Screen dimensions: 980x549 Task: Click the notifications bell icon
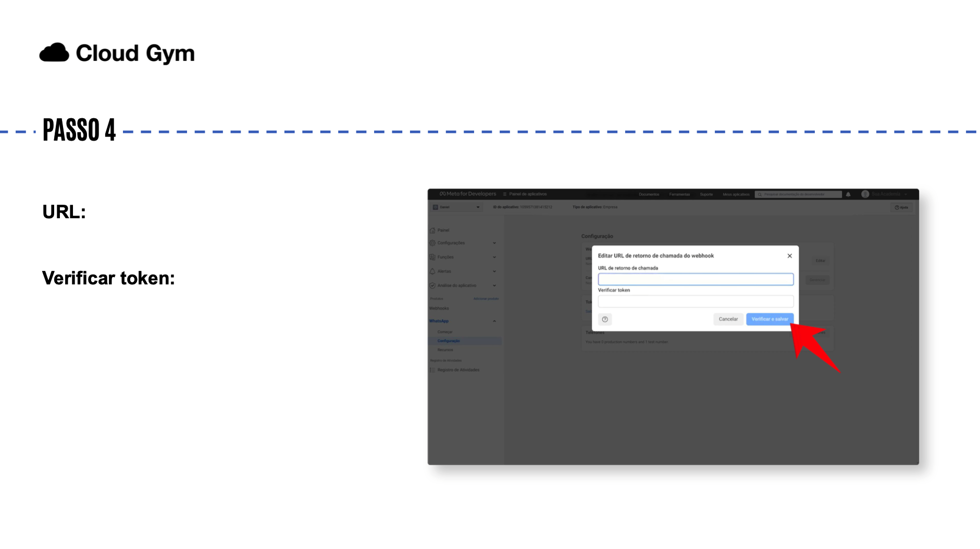pyautogui.click(x=848, y=194)
